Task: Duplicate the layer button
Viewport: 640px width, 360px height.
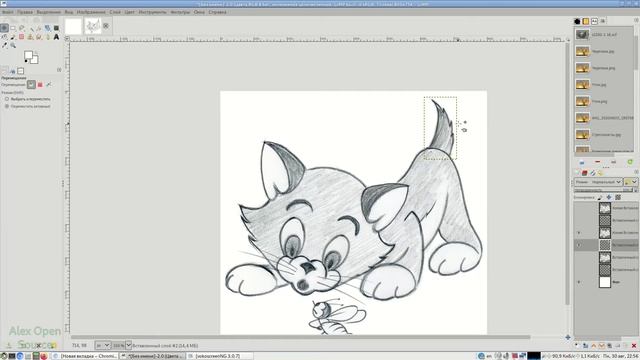Action: coord(609,346)
